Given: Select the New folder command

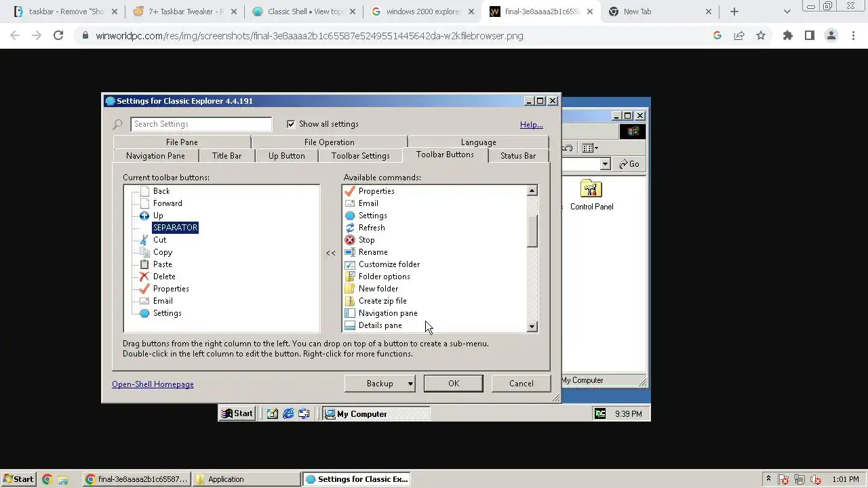Looking at the screenshot, I should [x=378, y=289].
